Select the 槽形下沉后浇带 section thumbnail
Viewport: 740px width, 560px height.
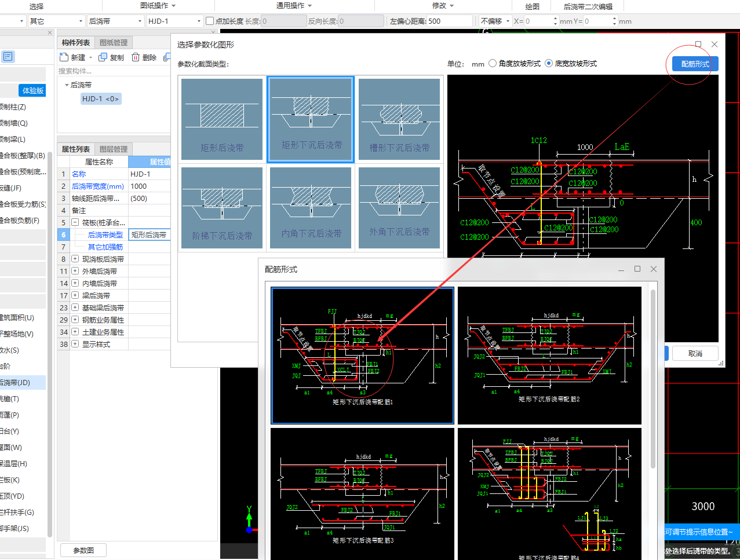click(x=399, y=119)
